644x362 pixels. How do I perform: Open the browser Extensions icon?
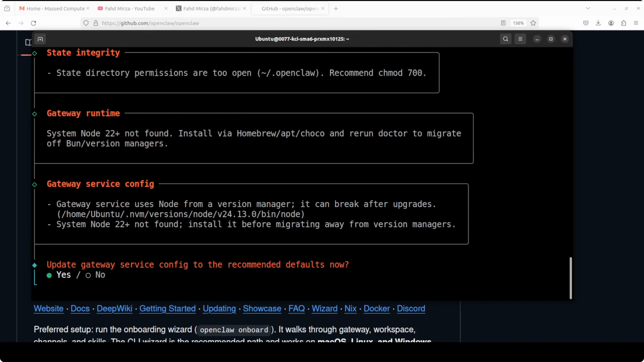pos(624,23)
